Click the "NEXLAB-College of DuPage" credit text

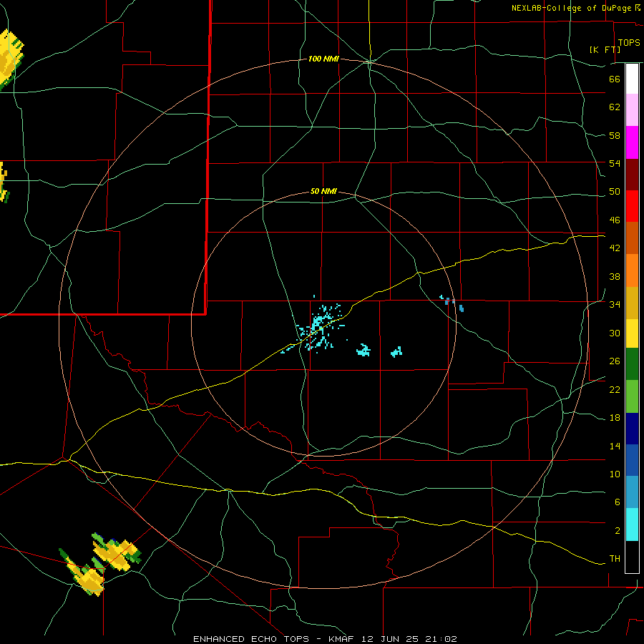coord(571,8)
